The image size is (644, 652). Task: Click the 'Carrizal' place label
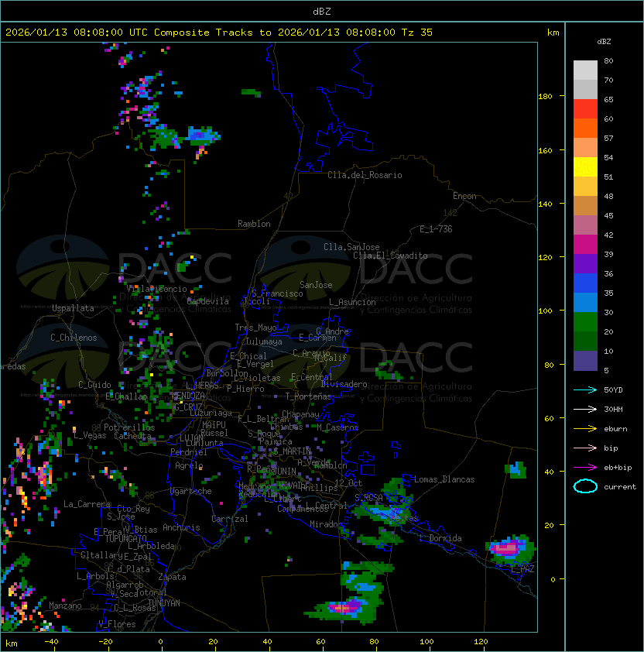[x=229, y=519]
